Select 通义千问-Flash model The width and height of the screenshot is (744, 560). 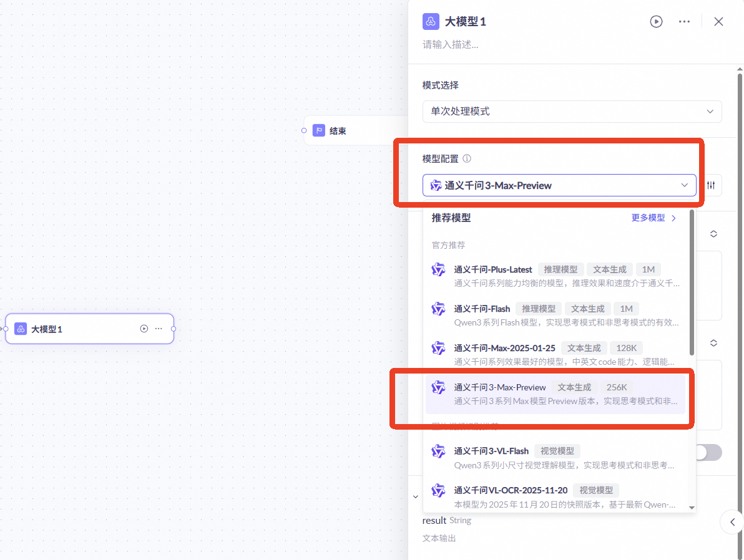coord(556,316)
